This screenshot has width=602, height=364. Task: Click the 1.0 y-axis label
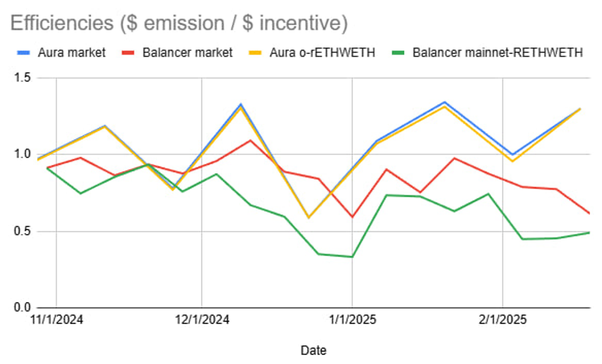22,154
